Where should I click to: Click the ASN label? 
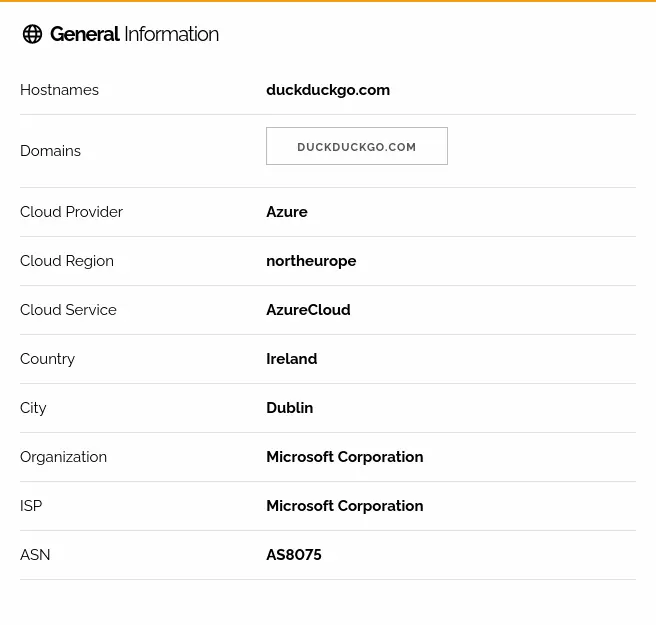click(35, 555)
